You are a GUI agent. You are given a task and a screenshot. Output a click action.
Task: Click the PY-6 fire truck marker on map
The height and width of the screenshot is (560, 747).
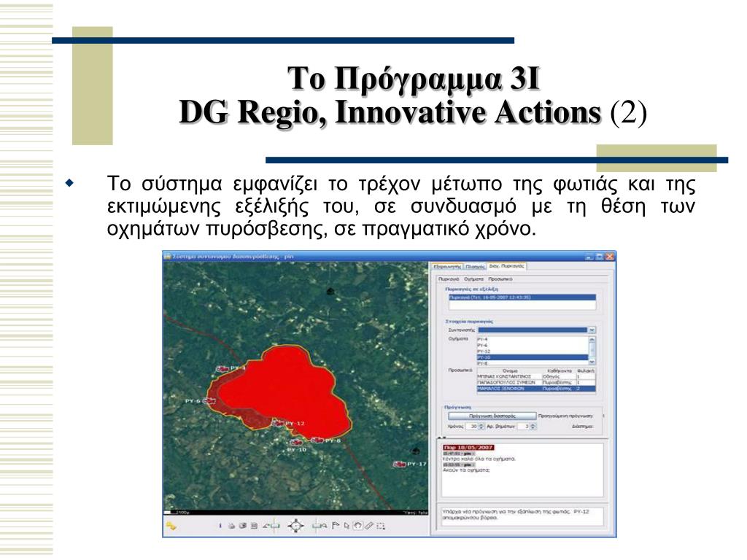coord(209,401)
